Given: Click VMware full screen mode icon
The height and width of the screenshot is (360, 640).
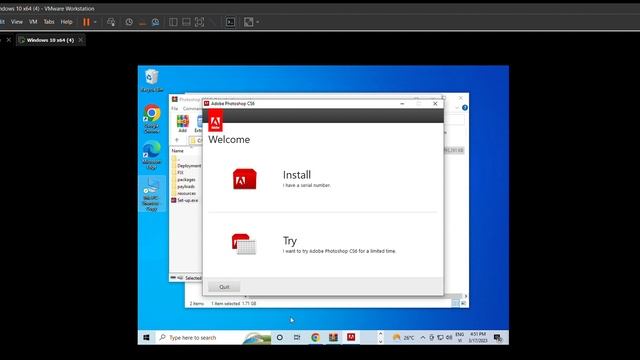Looking at the screenshot, I should point(200,22).
